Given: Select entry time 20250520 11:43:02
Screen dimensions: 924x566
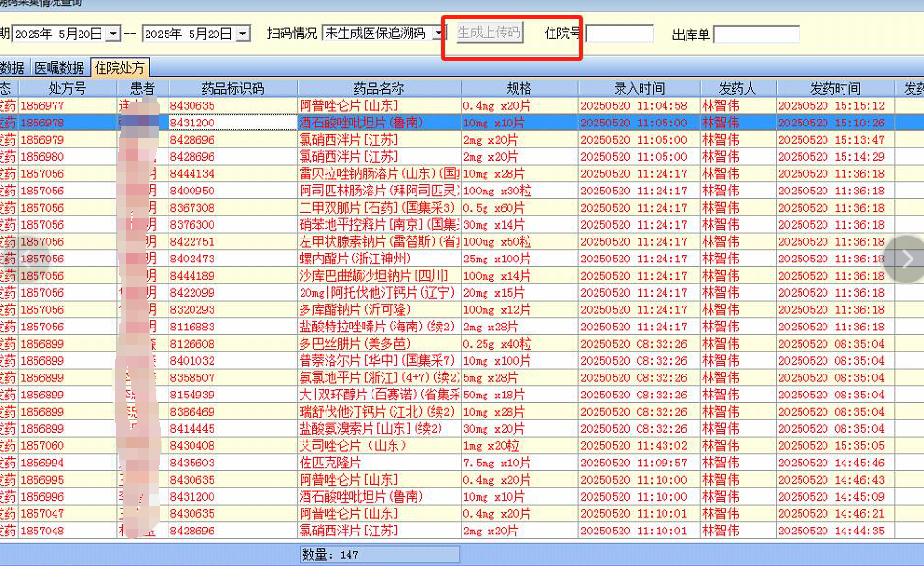Looking at the screenshot, I should coord(640,445).
